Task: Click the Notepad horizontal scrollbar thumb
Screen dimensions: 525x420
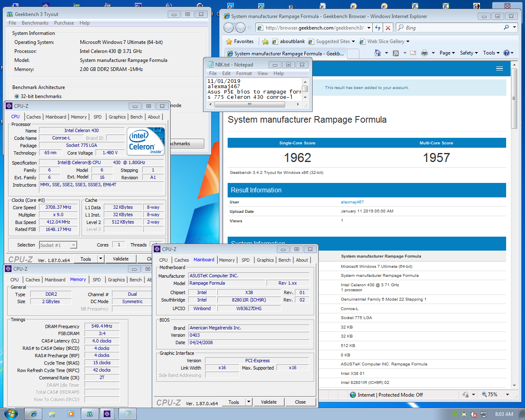Action: tap(249, 104)
